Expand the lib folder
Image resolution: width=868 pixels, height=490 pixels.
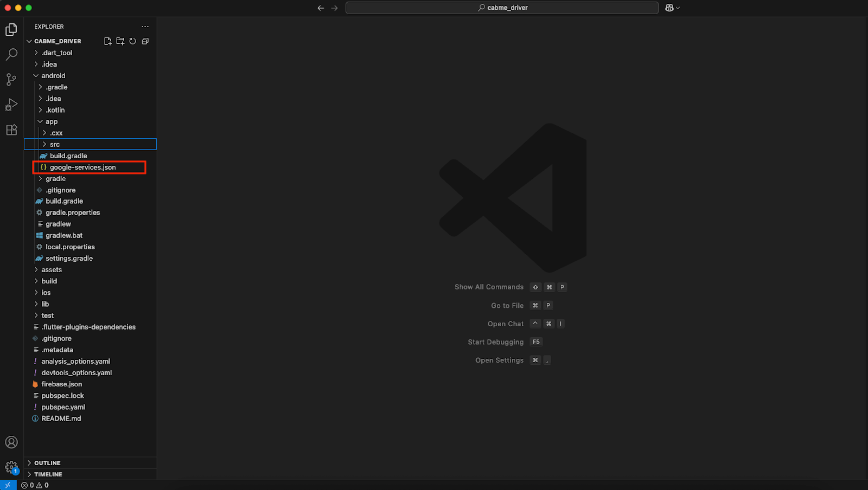point(90,304)
